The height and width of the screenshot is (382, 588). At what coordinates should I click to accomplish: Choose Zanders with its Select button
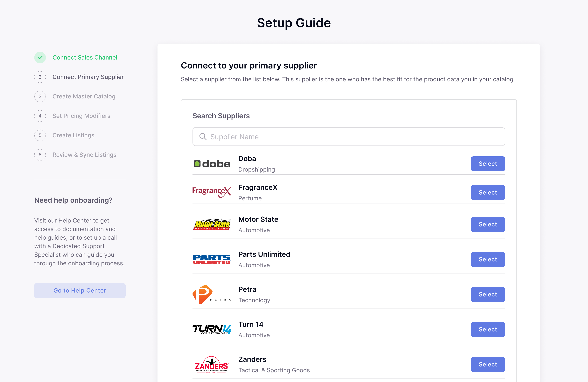pos(488,364)
